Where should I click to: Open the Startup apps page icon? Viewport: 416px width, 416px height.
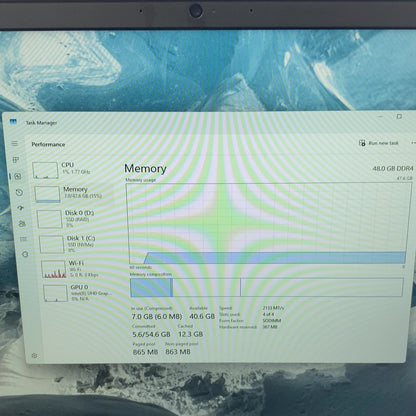click(21, 208)
